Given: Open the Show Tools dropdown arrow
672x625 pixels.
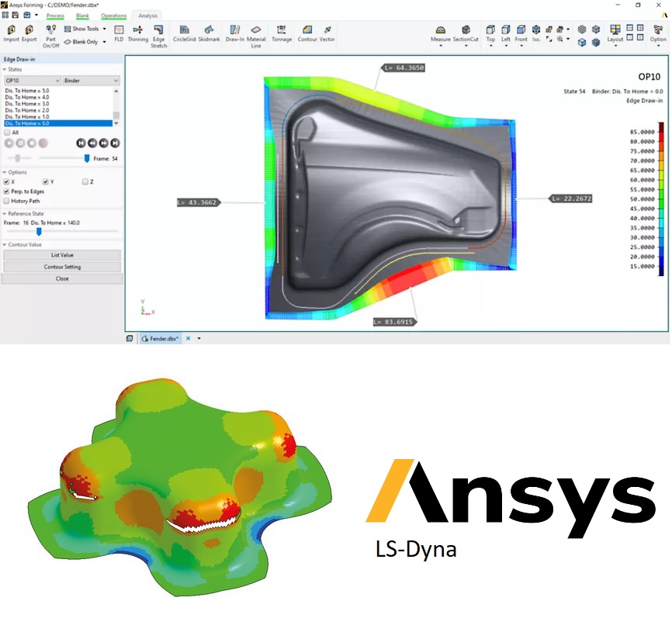Looking at the screenshot, I should 105,29.
